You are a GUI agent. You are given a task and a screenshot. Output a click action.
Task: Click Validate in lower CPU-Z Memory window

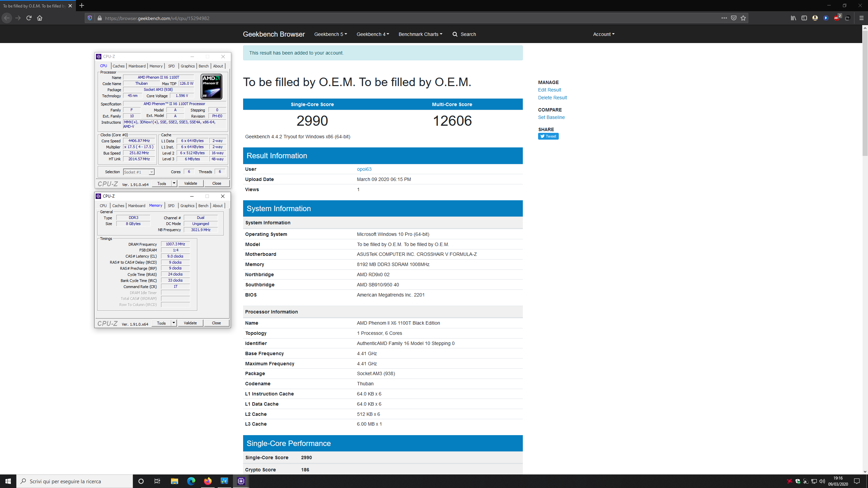pos(190,323)
